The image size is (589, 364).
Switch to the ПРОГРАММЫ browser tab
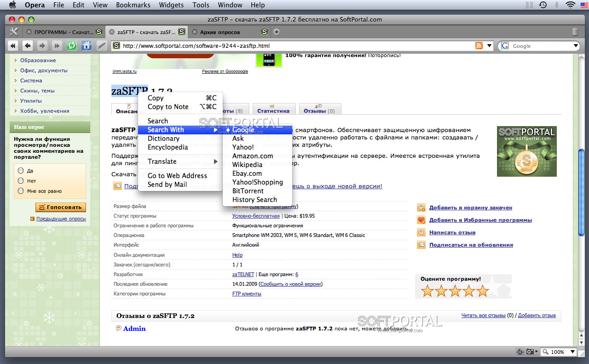pyautogui.click(x=64, y=32)
